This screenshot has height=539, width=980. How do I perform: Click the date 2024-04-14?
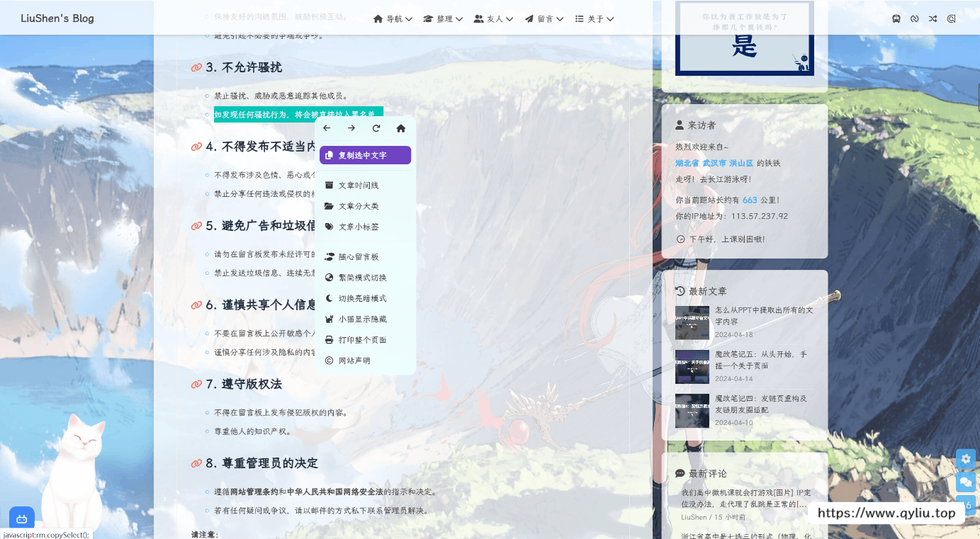point(734,378)
